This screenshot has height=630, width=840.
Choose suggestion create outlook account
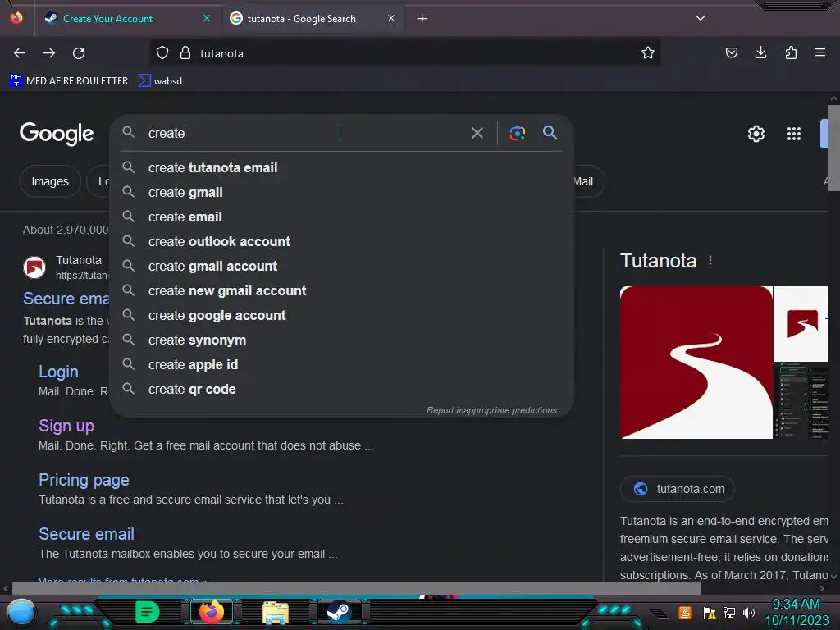[x=341, y=242]
